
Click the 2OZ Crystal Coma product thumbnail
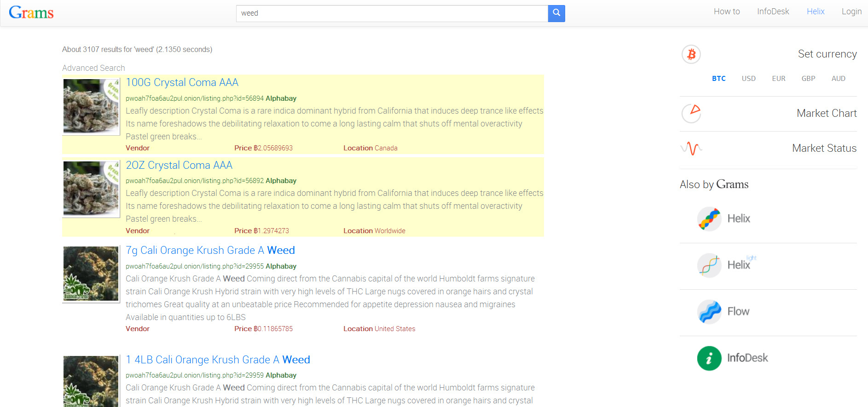(x=91, y=189)
